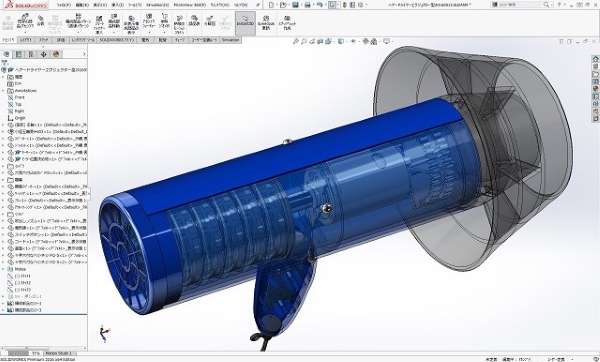The image size is (600, 362).
Task: Click the Save icon in the quick access toolbar
Action: point(295,5)
